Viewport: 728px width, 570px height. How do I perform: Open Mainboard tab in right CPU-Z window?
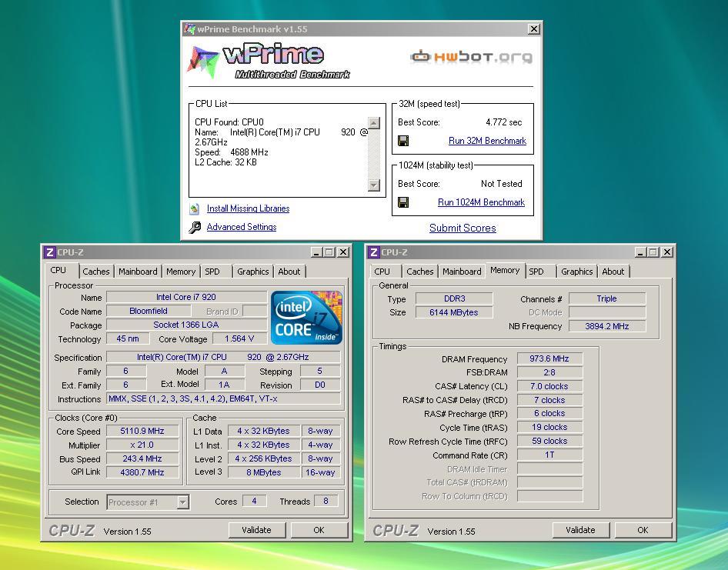(x=462, y=272)
